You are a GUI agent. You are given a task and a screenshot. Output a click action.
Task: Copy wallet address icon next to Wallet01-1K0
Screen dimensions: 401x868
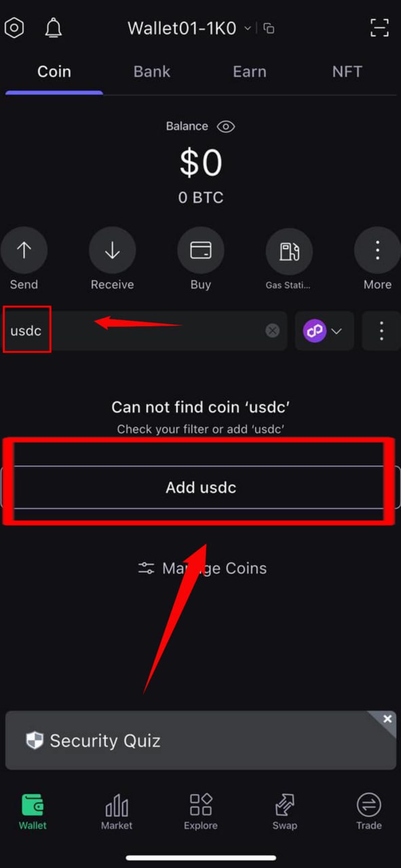coord(269,28)
